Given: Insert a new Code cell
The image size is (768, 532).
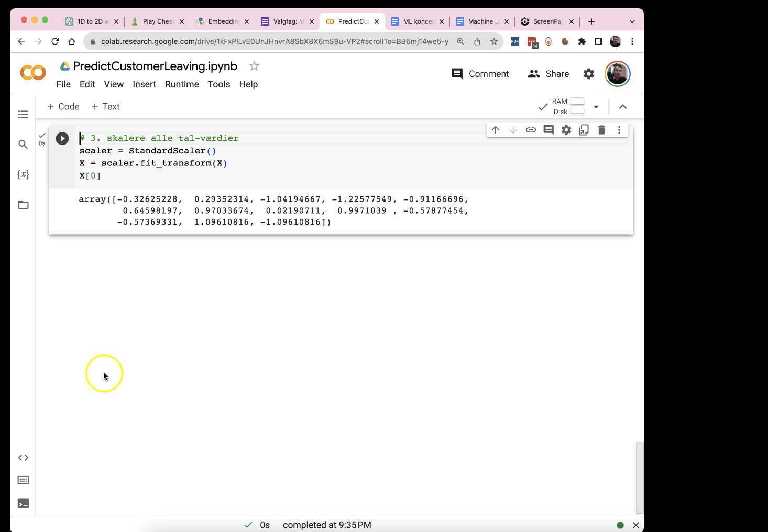Looking at the screenshot, I should (x=63, y=106).
